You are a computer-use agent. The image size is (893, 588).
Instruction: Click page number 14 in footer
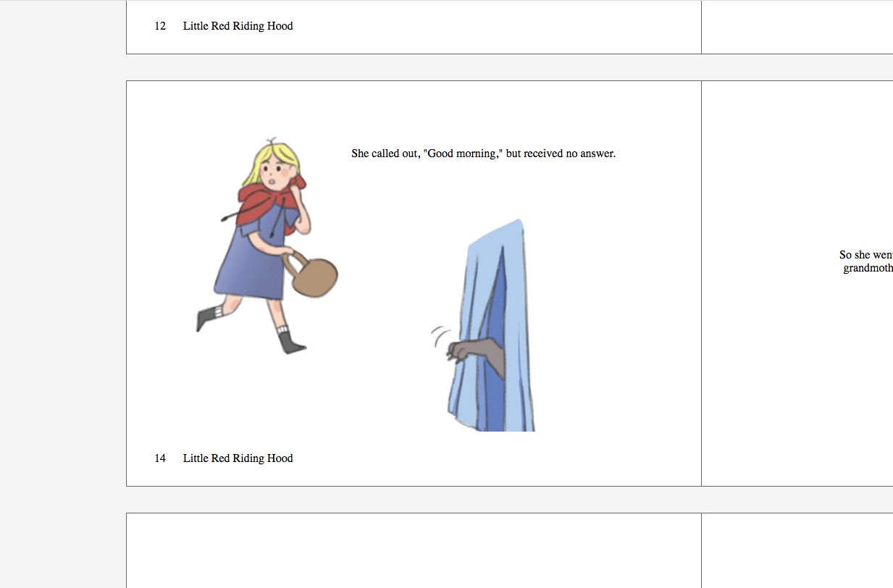click(x=160, y=458)
